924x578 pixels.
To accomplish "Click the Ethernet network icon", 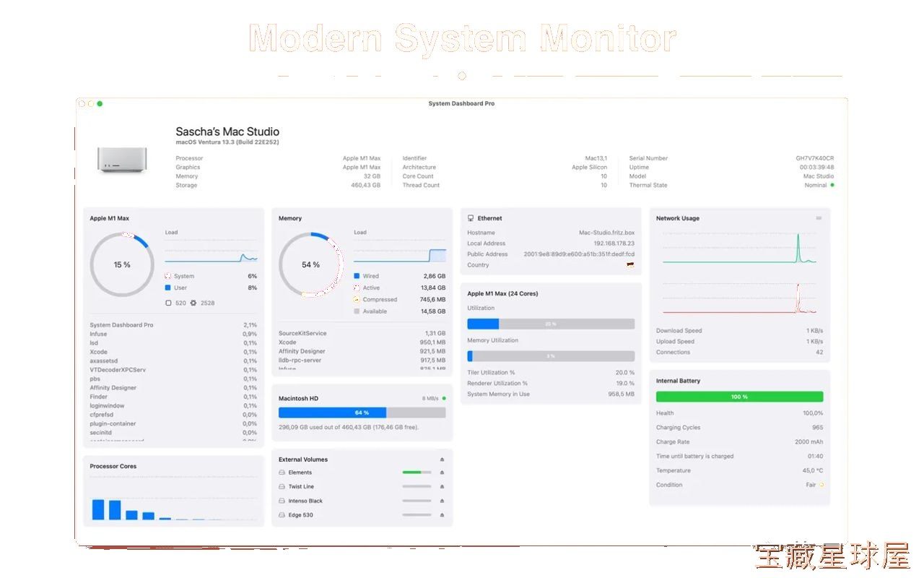I will 471,218.
